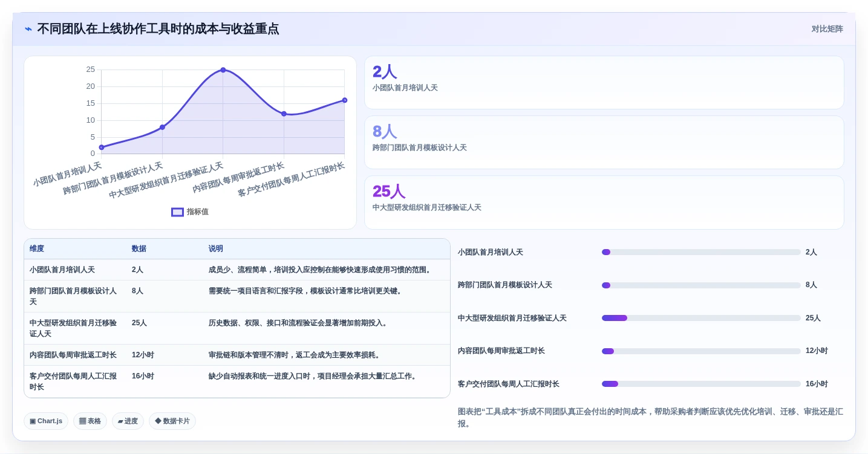Viewport: 868px width, 454px height.
Task: Click the 25人 table data cell
Action: 140,323
